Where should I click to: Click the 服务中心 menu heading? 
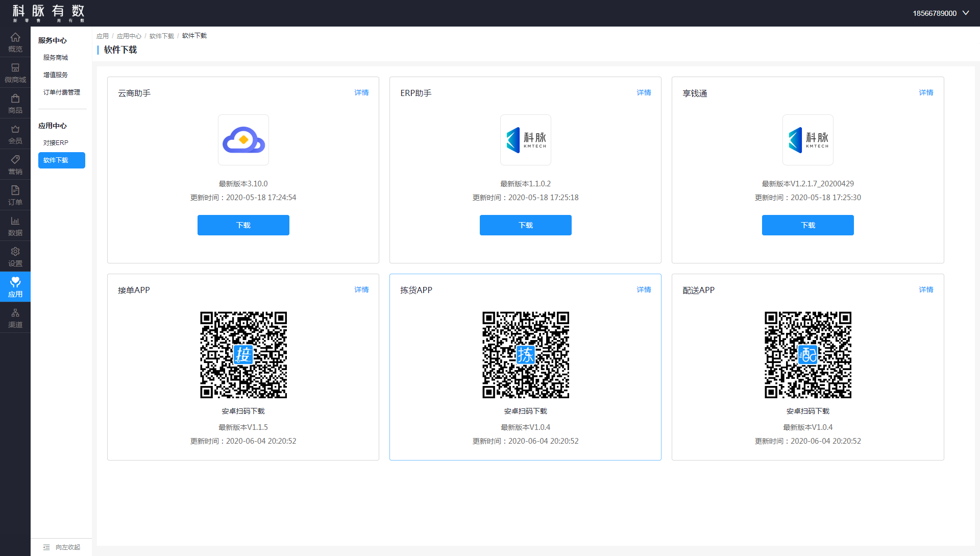pyautogui.click(x=53, y=40)
